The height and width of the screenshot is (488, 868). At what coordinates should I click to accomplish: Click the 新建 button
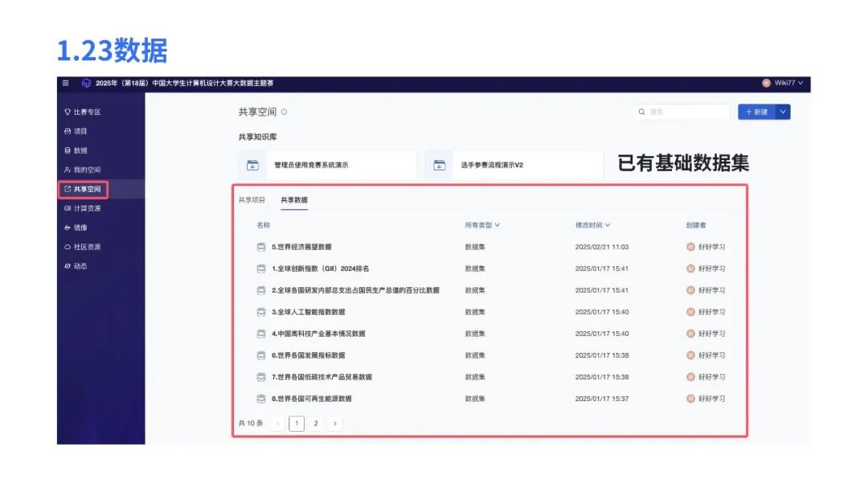(756, 112)
